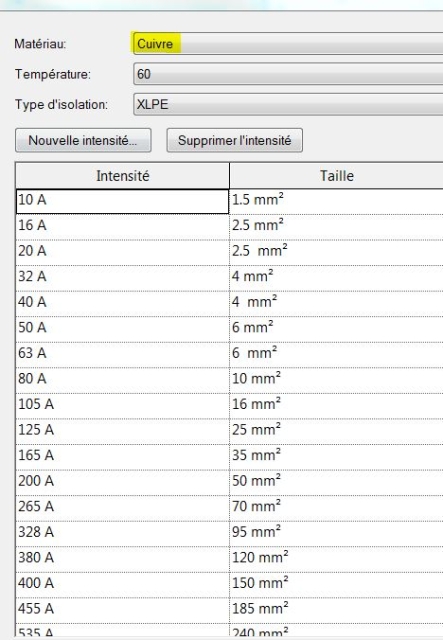The height and width of the screenshot is (640, 443).
Task: Sort by the Intensité column header
Action: pos(122,176)
